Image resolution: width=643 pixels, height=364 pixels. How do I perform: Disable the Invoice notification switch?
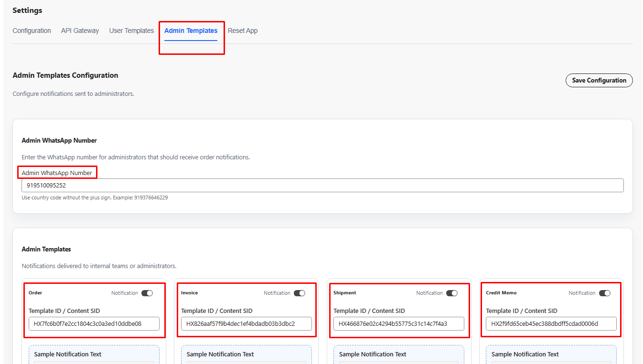pyautogui.click(x=300, y=293)
